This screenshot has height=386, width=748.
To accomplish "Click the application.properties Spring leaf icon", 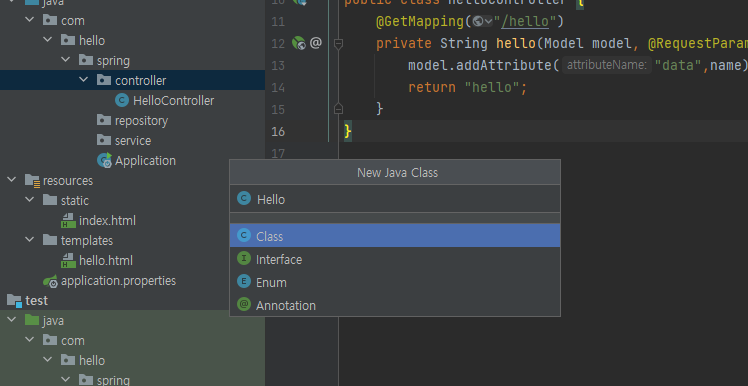I will pos(50,282).
